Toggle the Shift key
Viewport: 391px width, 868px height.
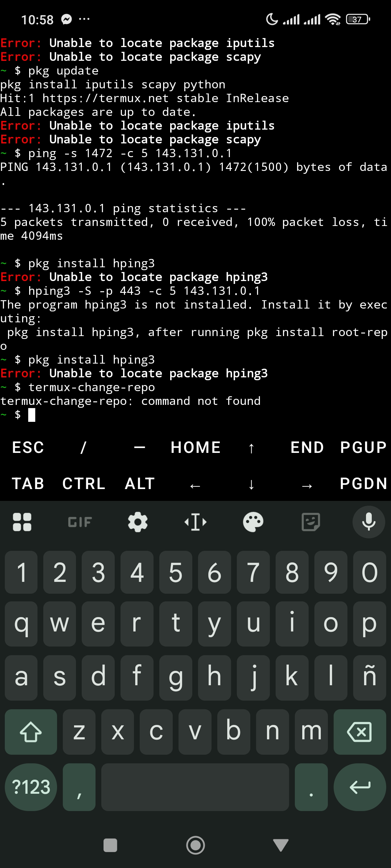tap(31, 732)
